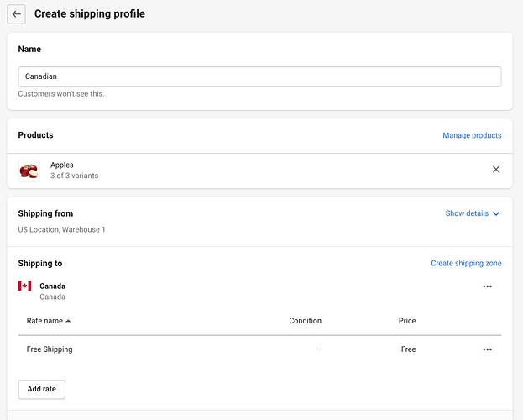
Task: Click the Manage products link
Action: (472, 135)
